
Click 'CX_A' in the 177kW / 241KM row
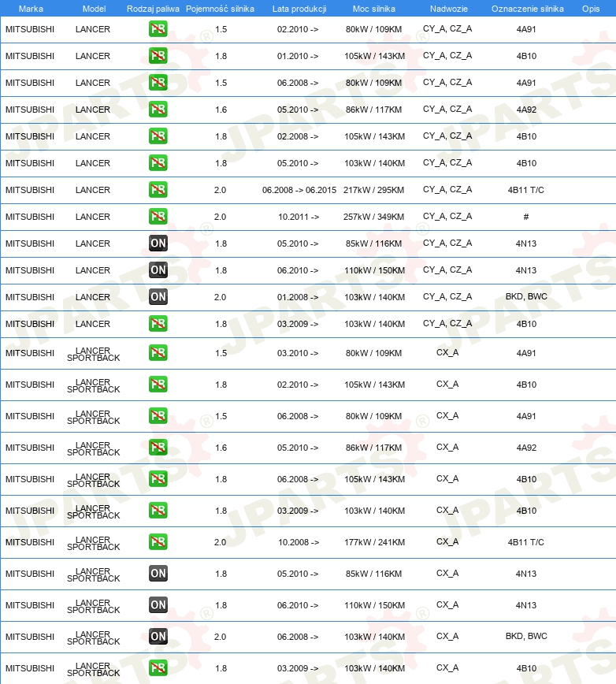[x=447, y=541]
